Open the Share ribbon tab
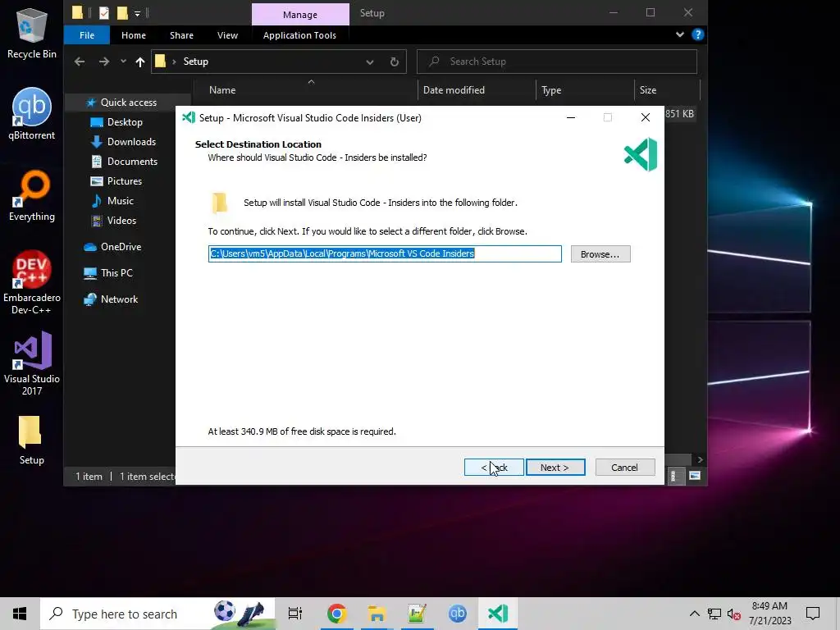Image resolution: width=840 pixels, height=630 pixels. pos(181,35)
